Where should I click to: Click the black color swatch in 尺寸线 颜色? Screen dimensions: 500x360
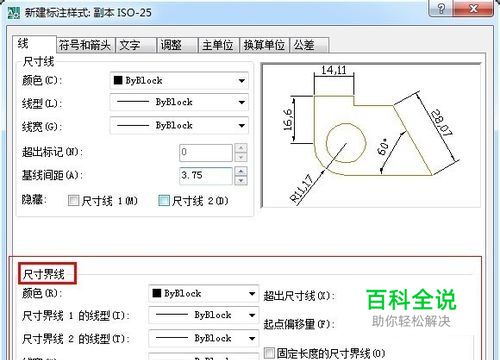pos(118,80)
